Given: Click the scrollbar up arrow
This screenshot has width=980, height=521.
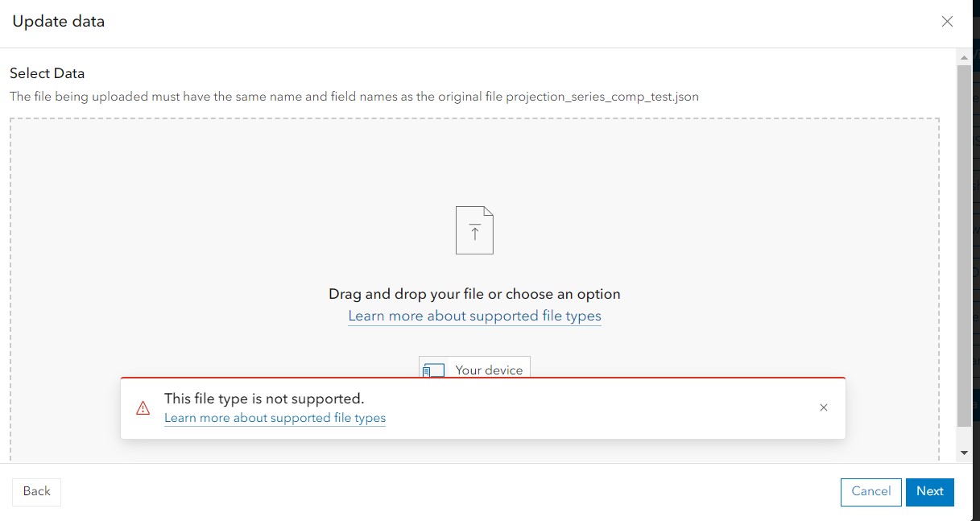Looking at the screenshot, I should pos(963,58).
